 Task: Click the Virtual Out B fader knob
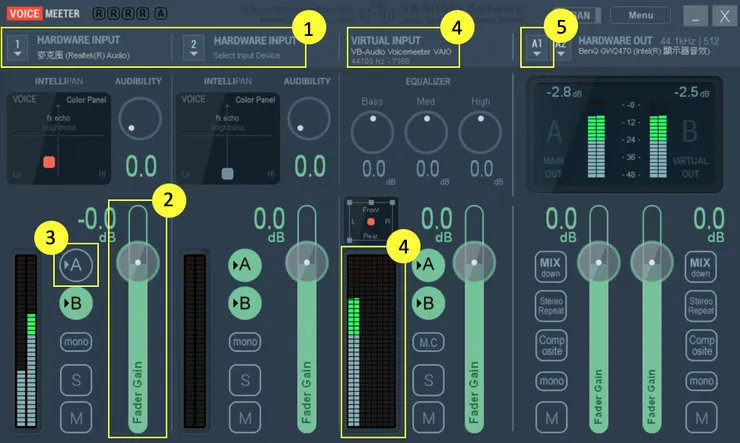pos(652,262)
